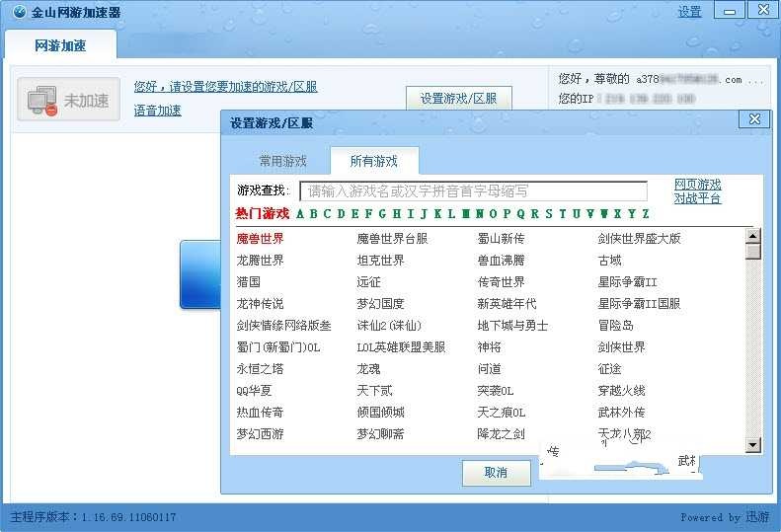Screen dimensions: 781x532
Task: Open the 网页游戏 link
Action: coord(697,185)
